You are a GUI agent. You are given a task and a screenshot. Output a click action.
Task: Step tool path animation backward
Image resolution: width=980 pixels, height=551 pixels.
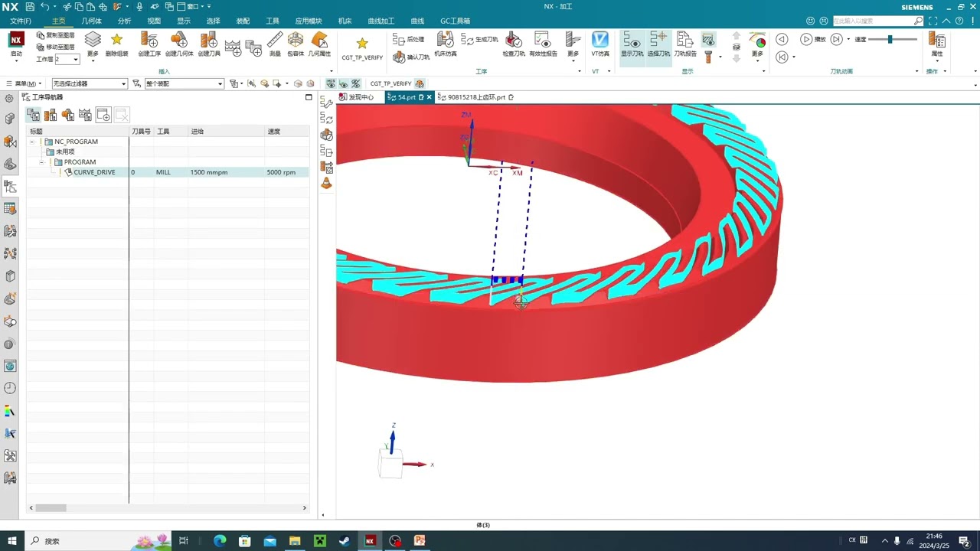[782, 39]
